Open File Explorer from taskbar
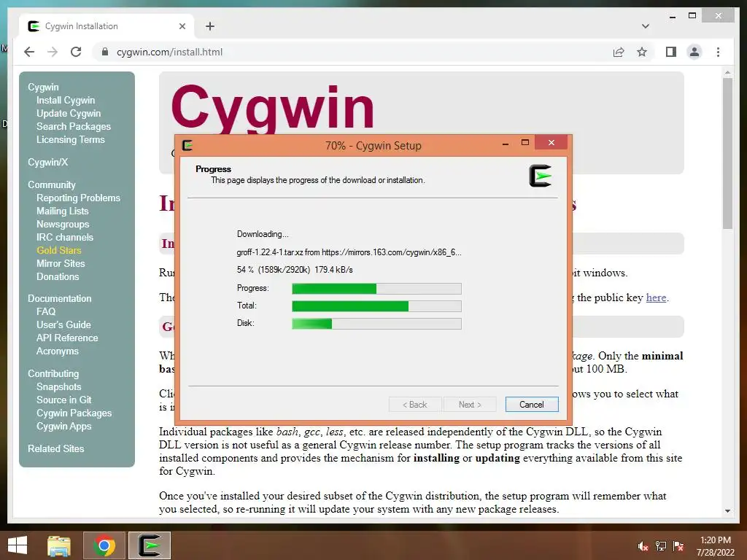Image resolution: width=747 pixels, height=560 pixels. (59, 545)
